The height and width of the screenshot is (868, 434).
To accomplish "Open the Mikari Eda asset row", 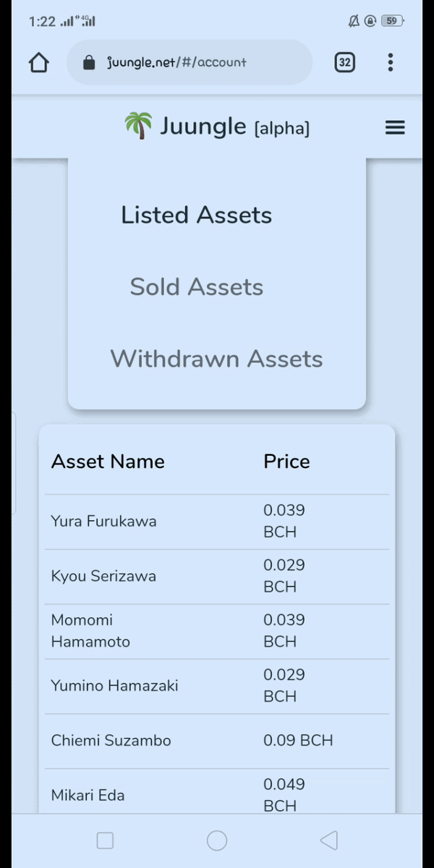I will click(x=217, y=793).
